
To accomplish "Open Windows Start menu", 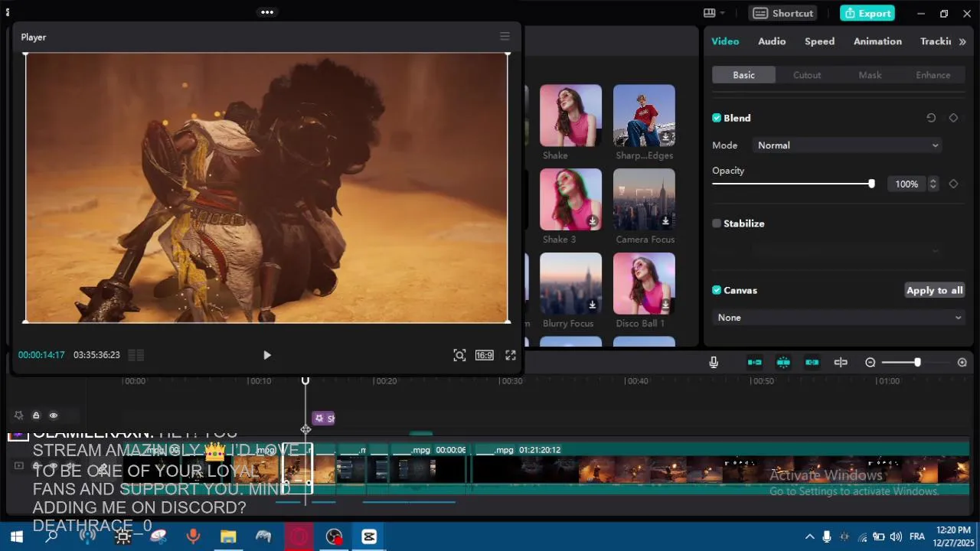I will tap(16, 536).
